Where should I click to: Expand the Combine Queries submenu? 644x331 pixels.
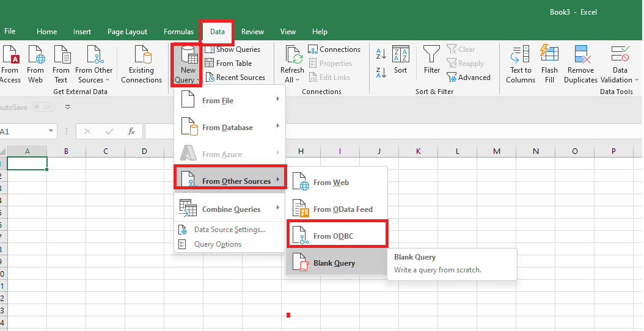(230, 209)
